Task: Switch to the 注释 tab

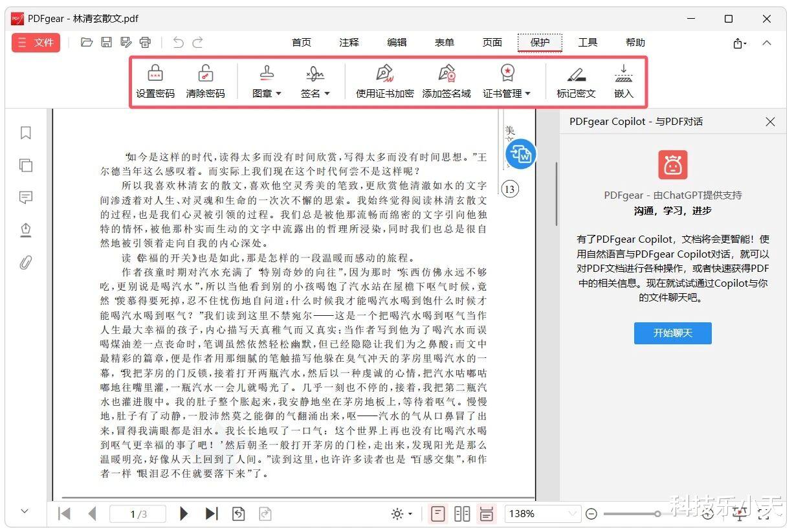Action: click(349, 43)
